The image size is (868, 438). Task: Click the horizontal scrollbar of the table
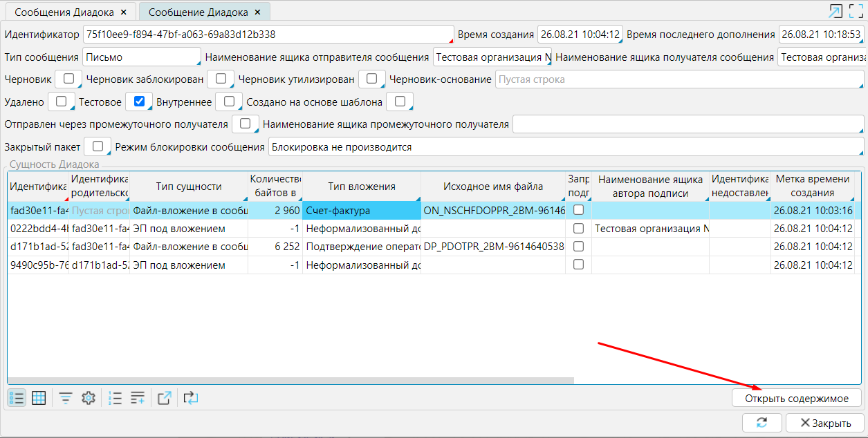click(290, 380)
